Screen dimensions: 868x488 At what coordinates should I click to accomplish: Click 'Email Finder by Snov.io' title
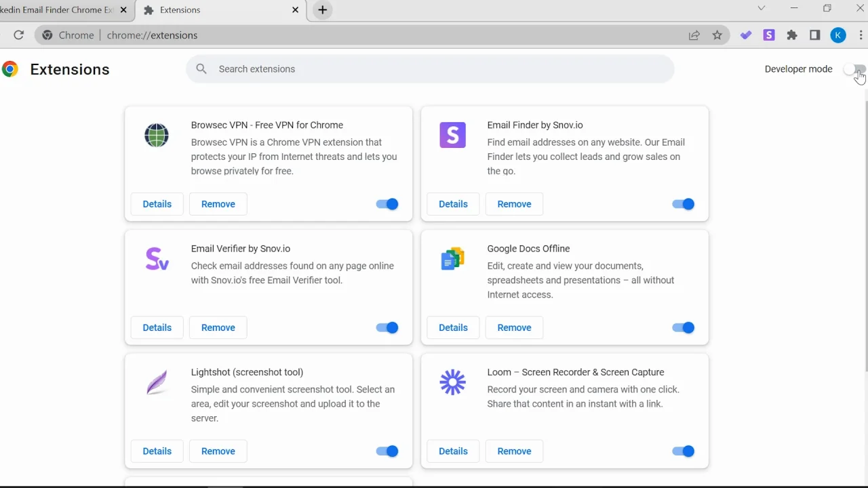[x=535, y=125]
